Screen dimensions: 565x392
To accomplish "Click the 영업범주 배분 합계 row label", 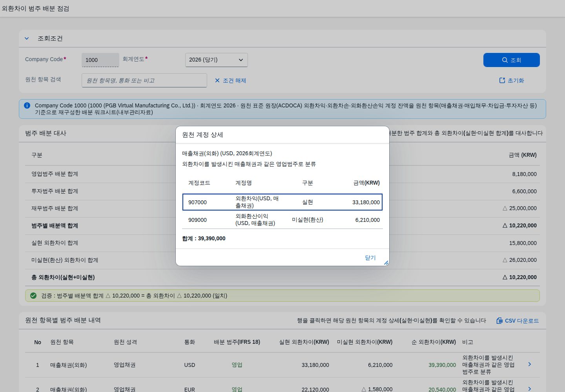I will pyautogui.click(x=55, y=174).
